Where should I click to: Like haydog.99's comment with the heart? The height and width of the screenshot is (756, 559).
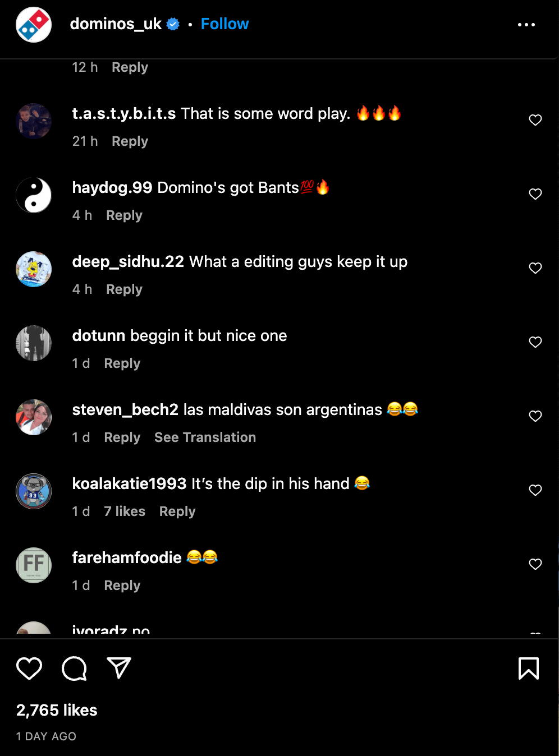(x=535, y=194)
